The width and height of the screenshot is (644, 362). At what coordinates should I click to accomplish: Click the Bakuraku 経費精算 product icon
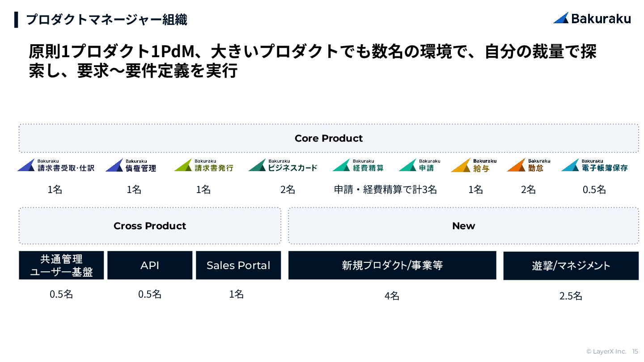(x=358, y=165)
